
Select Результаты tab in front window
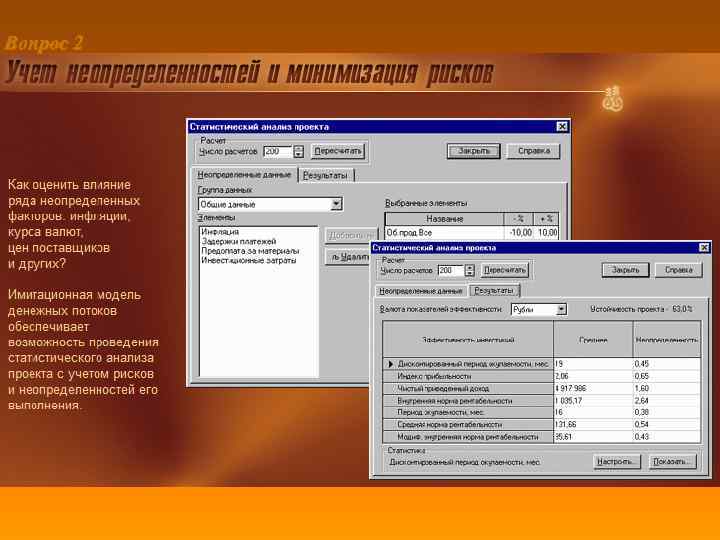click(x=494, y=291)
